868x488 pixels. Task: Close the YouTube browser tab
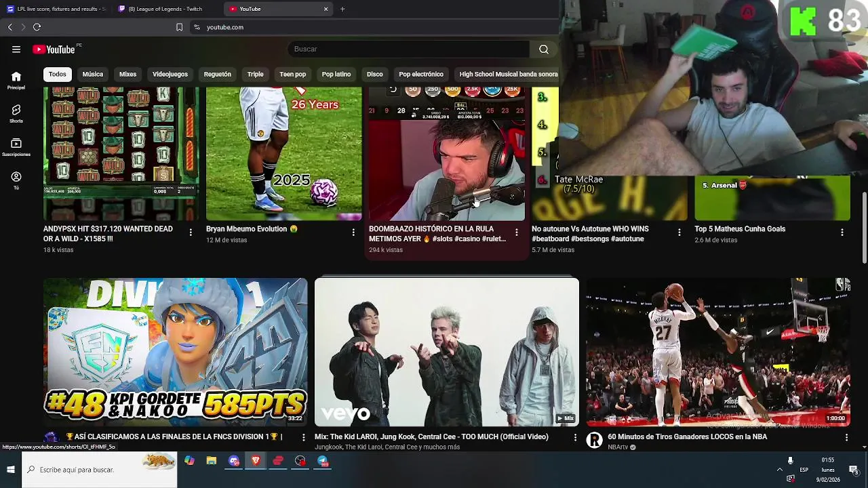point(325,9)
